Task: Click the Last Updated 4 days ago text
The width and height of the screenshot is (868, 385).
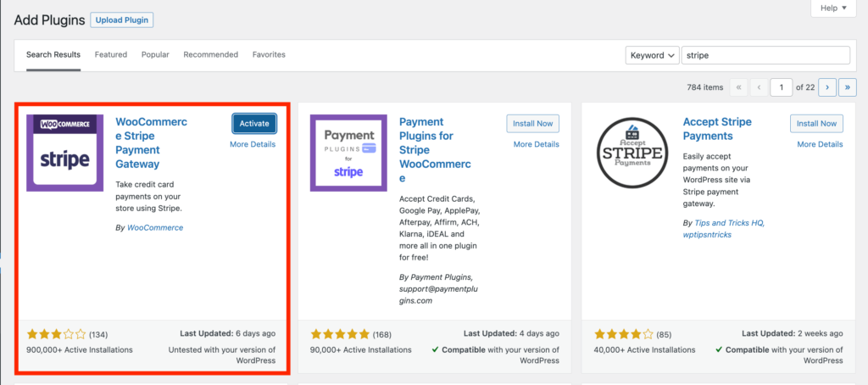Action: click(511, 334)
